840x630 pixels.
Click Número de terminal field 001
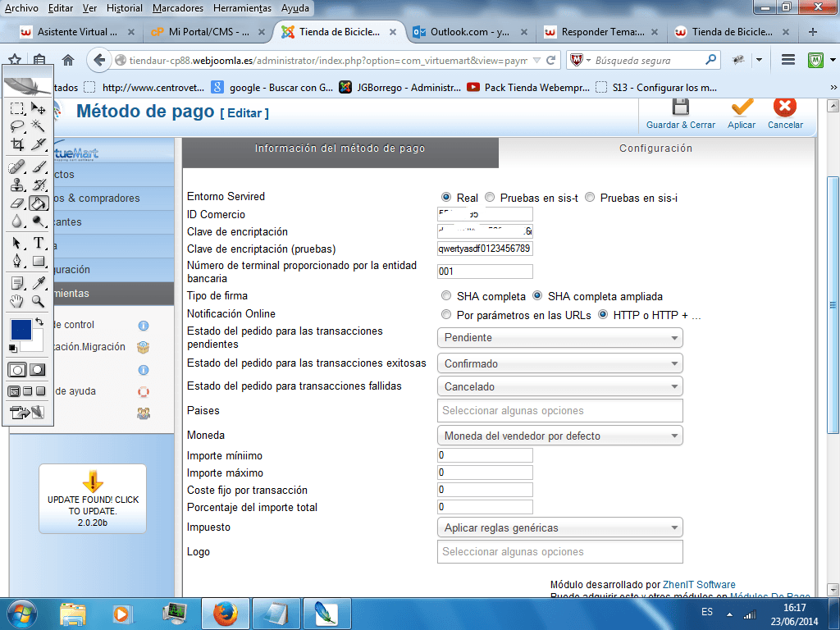(485, 271)
